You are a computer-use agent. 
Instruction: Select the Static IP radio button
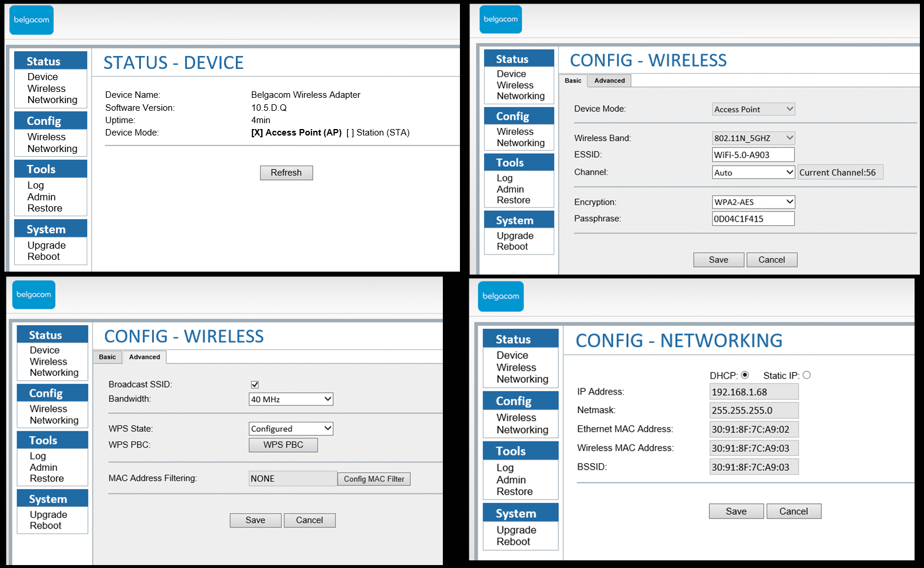coord(807,375)
